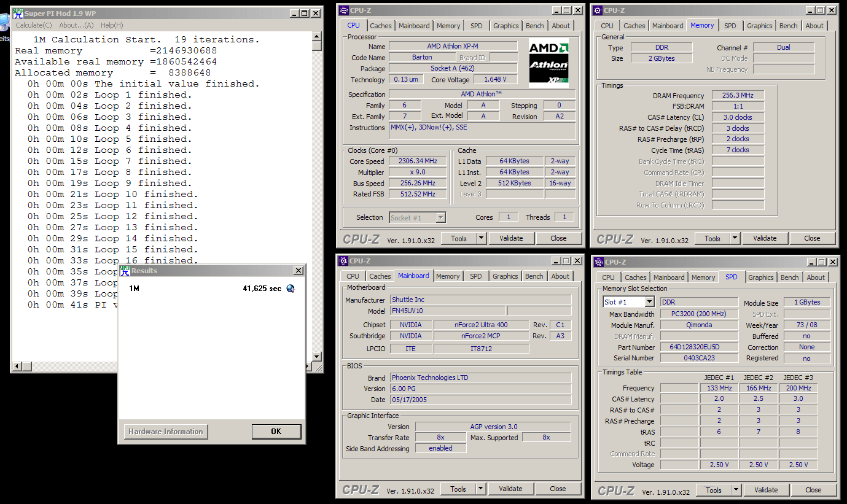Click Super PI vertical scrollbar up arrow
The width and height of the screenshot is (847, 504).
click(317, 36)
